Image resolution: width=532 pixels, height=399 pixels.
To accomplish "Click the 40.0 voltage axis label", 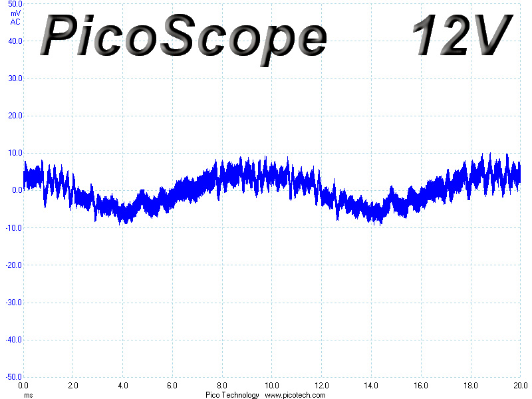I will coord(15,41).
